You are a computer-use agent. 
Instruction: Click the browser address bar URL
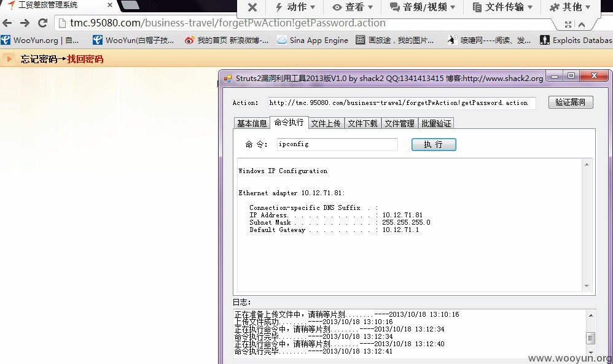(227, 23)
